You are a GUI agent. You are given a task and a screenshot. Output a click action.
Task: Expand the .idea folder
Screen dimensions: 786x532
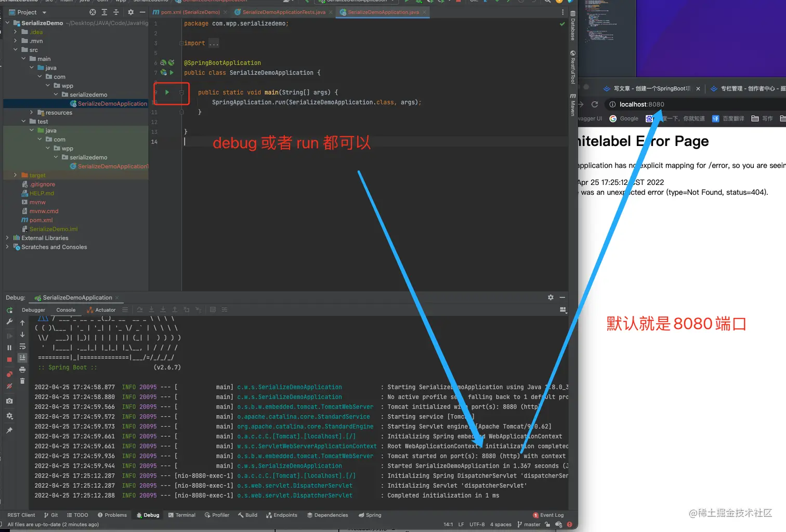coord(16,32)
